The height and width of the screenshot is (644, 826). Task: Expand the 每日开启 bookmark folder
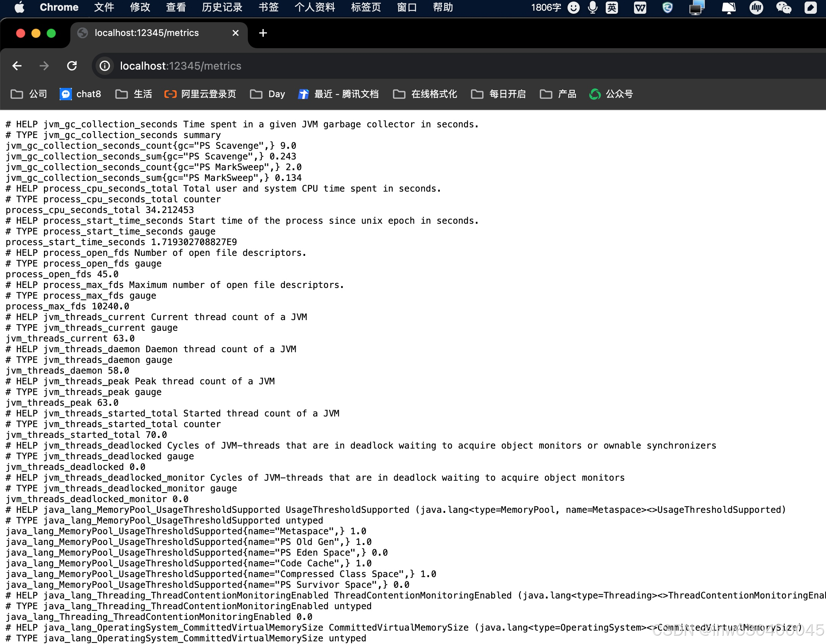click(x=498, y=94)
